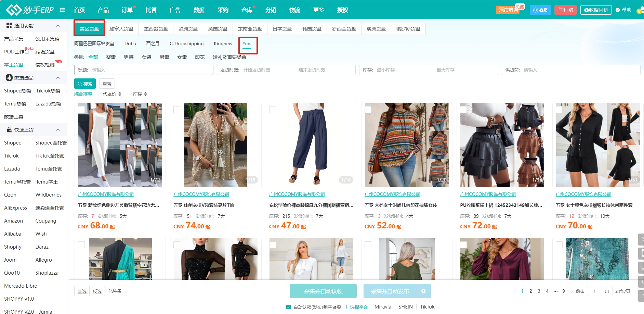The height and width of the screenshot is (314, 644).
Task: Collapse the 通用功能 section
Action: 58,26
